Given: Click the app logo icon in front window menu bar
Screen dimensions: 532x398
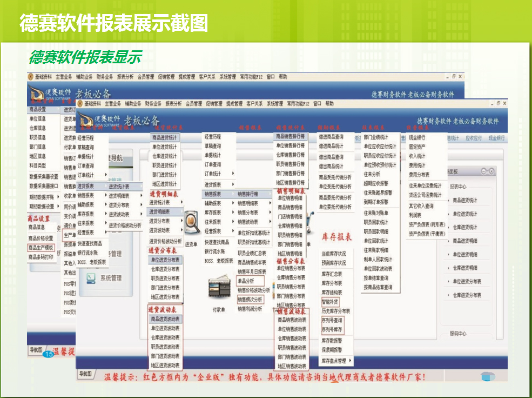Looking at the screenshot, I should tap(80, 104).
